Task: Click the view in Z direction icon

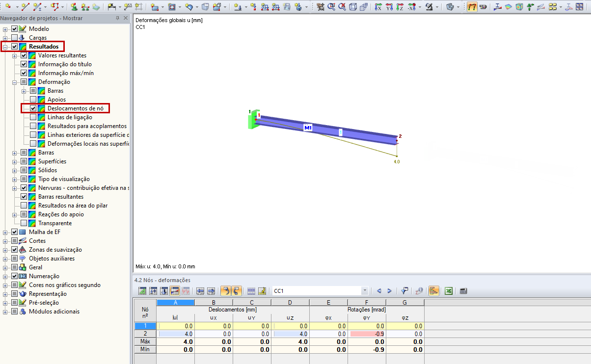Action: tap(400, 7)
